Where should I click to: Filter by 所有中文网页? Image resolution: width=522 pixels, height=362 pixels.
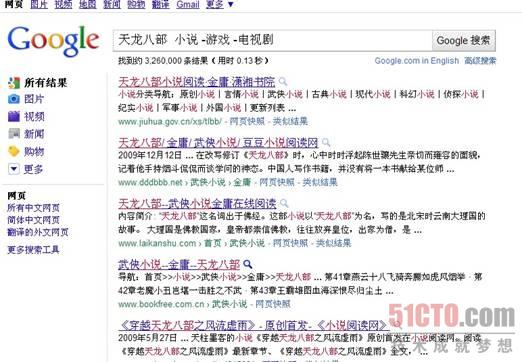tap(33, 208)
